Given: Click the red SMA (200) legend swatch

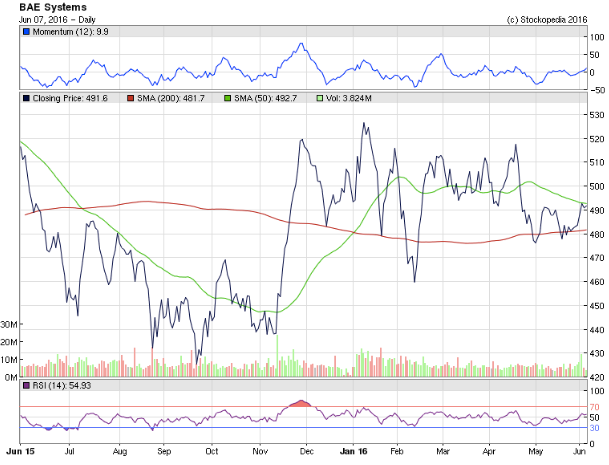Looking at the screenshot, I should 131,98.
